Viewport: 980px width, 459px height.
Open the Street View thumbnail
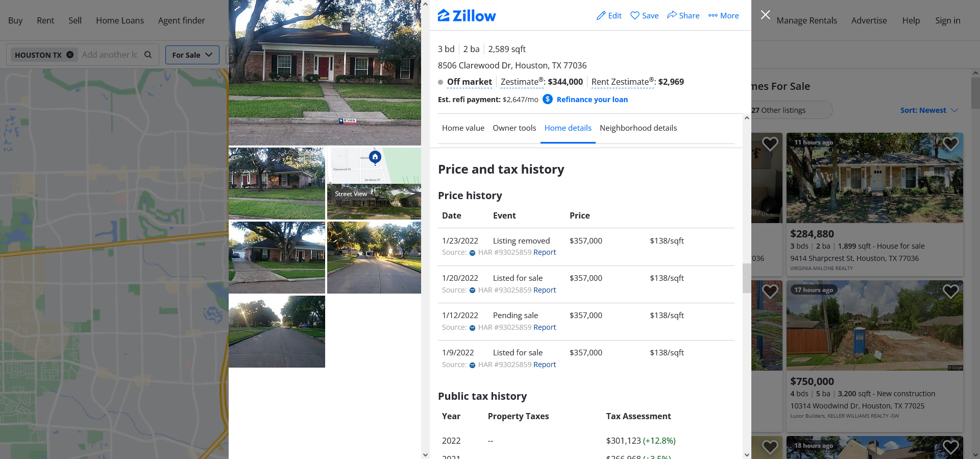pyautogui.click(x=374, y=202)
